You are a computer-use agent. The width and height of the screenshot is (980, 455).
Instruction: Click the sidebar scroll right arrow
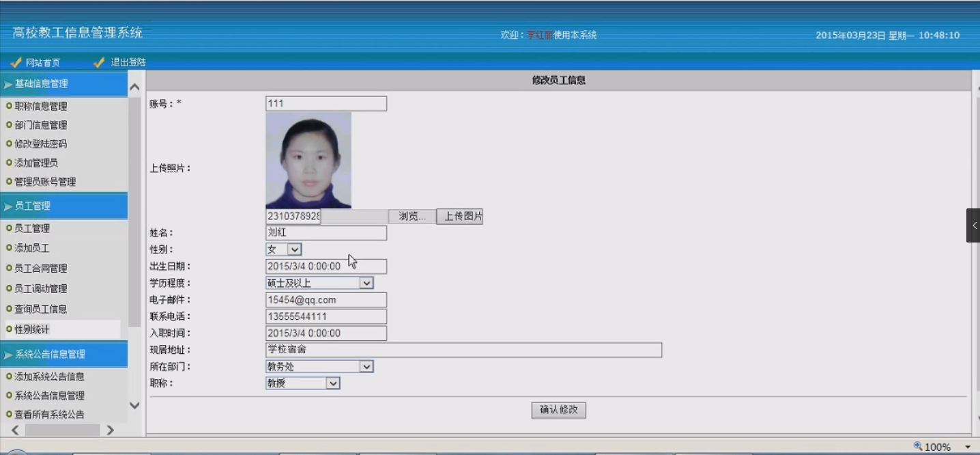pos(110,430)
